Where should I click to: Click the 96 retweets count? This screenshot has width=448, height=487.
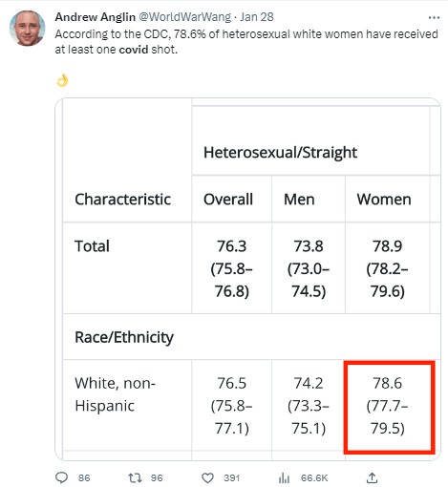(157, 477)
